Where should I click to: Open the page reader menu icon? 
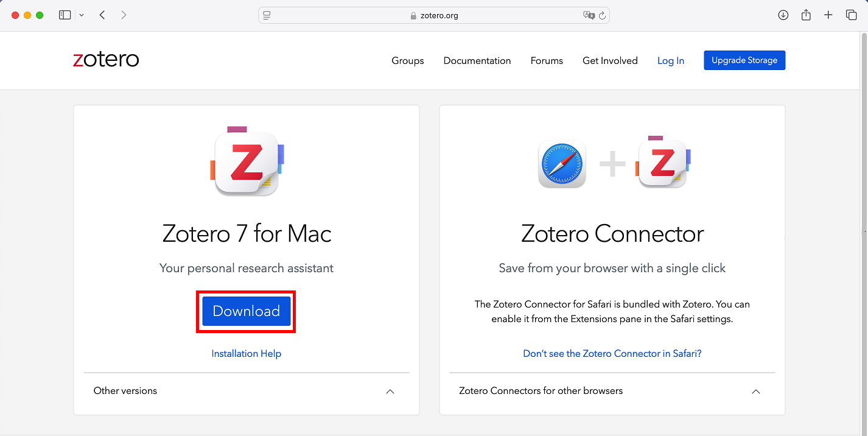[x=267, y=15]
